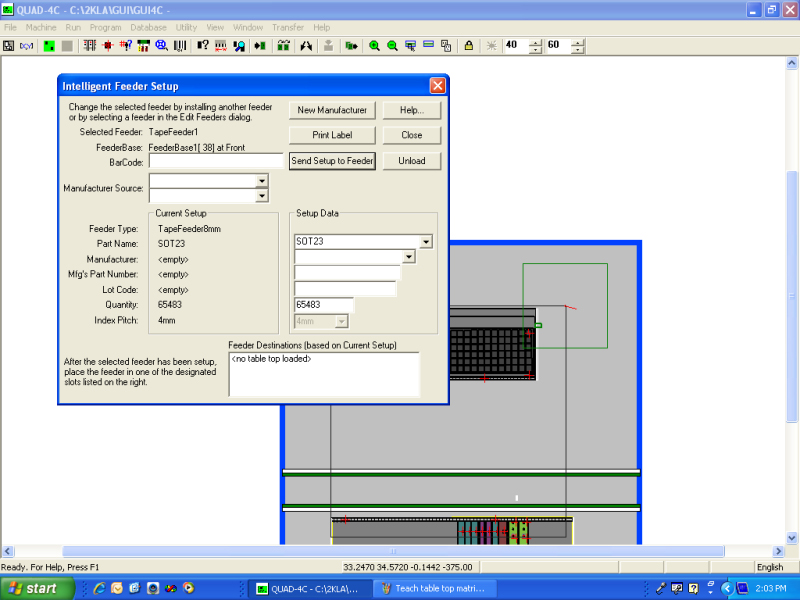The image size is (800, 600).
Task: Click the New Manufacturer button
Action: 332,110
